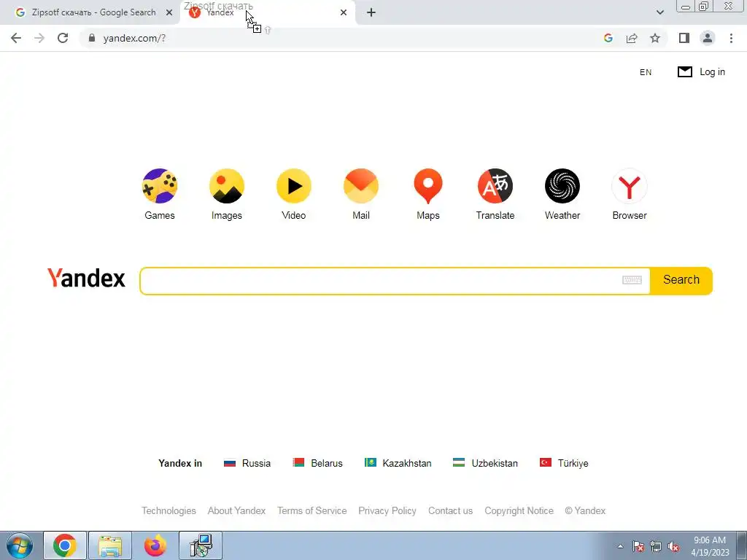Screen dimensions: 747x560
Task: Click the installer program taskbar icon
Action: (201, 545)
